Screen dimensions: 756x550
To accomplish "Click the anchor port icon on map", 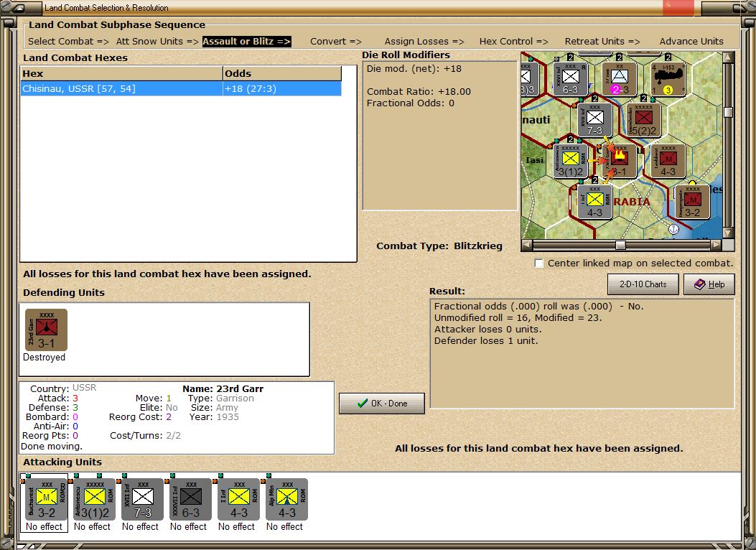I will pyautogui.click(x=674, y=229).
